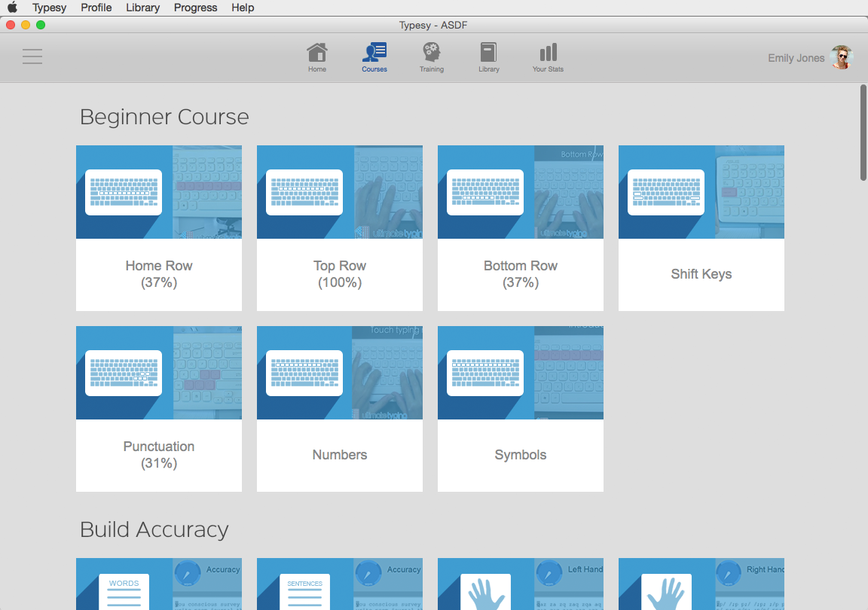
Task: Click keyboard icon on Symbols card
Action: tap(485, 373)
